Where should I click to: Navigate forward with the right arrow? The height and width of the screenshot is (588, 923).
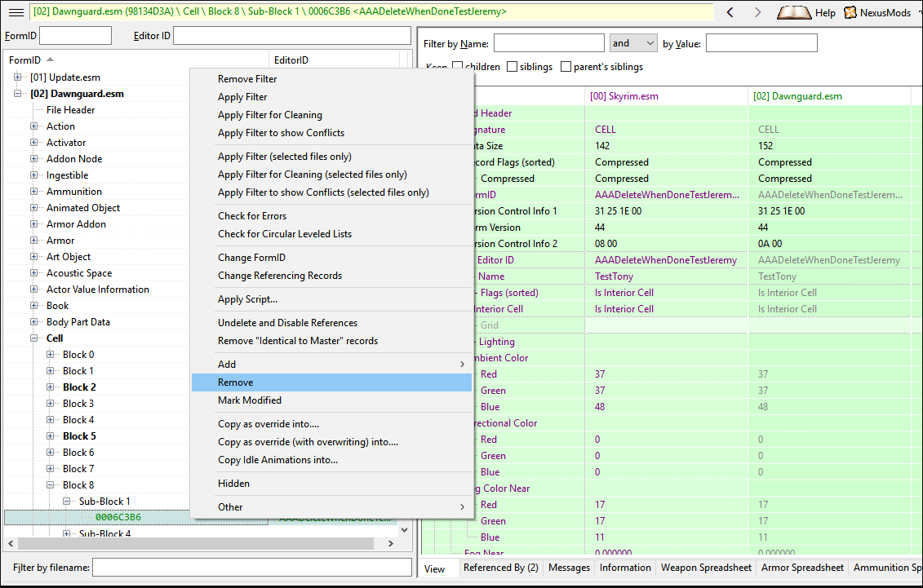(x=757, y=12)
